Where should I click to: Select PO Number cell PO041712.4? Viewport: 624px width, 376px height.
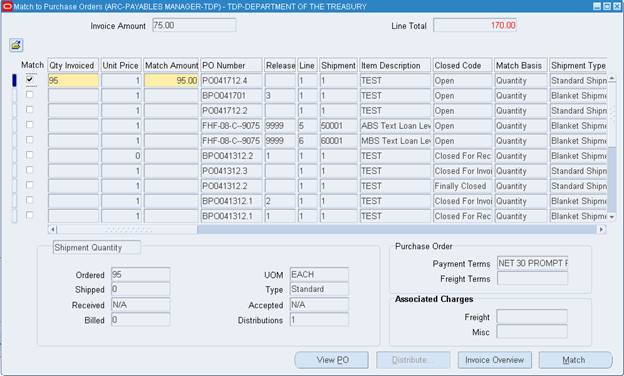click(232, 81)
